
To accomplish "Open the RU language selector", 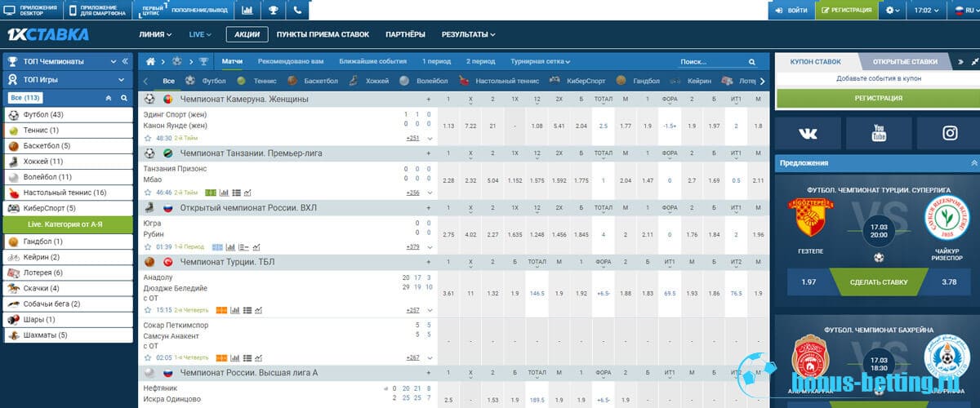I will [x=964, y=11].
